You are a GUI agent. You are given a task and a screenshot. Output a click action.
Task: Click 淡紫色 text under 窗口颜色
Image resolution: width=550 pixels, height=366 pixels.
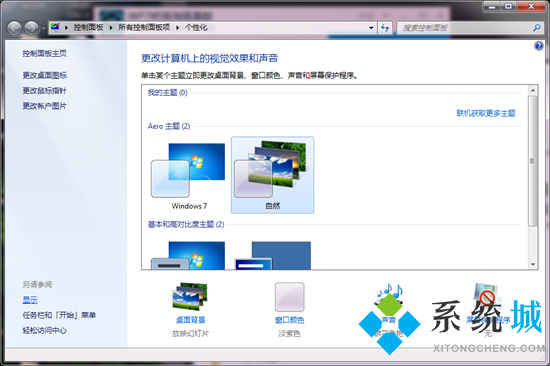pyautogui.click(x=289, y=333)
